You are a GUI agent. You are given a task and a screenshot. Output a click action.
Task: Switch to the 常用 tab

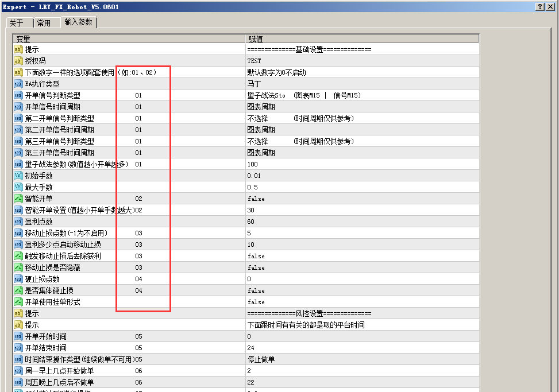47,23
